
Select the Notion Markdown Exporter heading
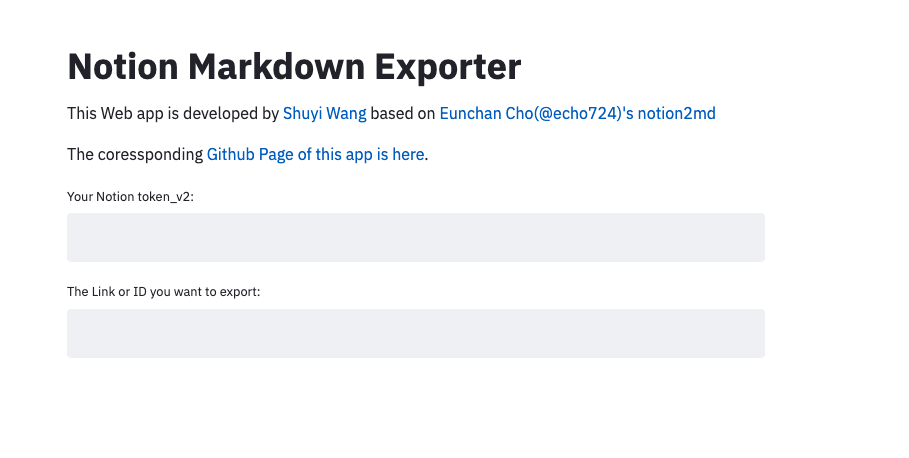pyautogui.click(x=294, y=66)
